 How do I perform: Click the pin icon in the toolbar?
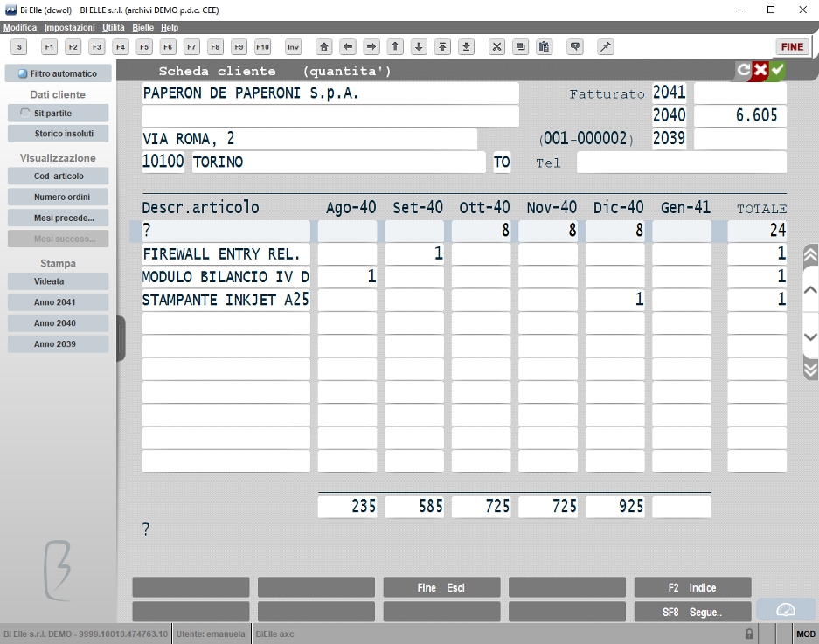[606, 47]
